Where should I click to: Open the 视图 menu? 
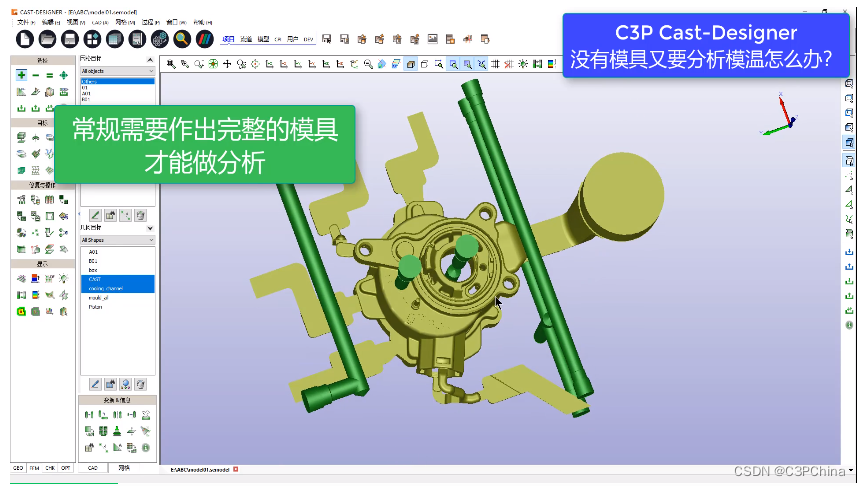point(75,22)
